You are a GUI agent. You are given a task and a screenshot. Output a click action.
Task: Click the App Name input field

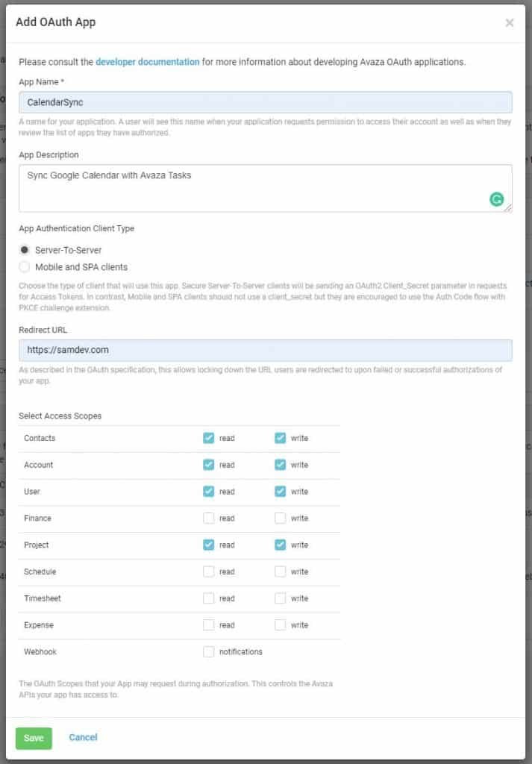[x=265, y=102]
